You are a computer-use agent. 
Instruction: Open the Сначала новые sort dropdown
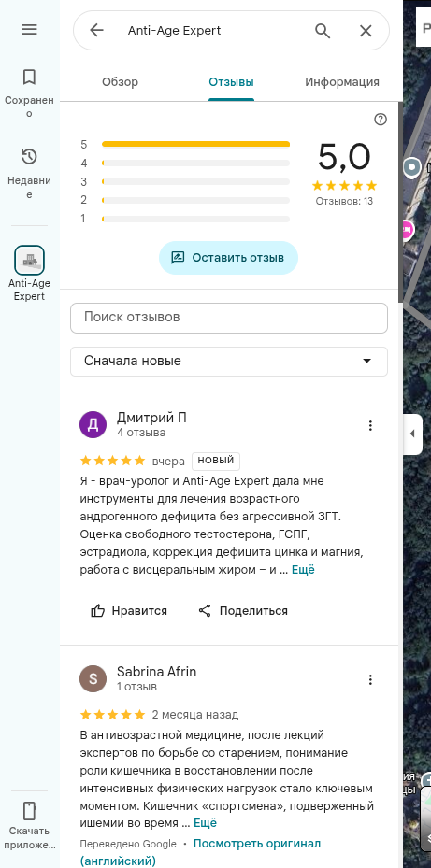tap(229, 362)
